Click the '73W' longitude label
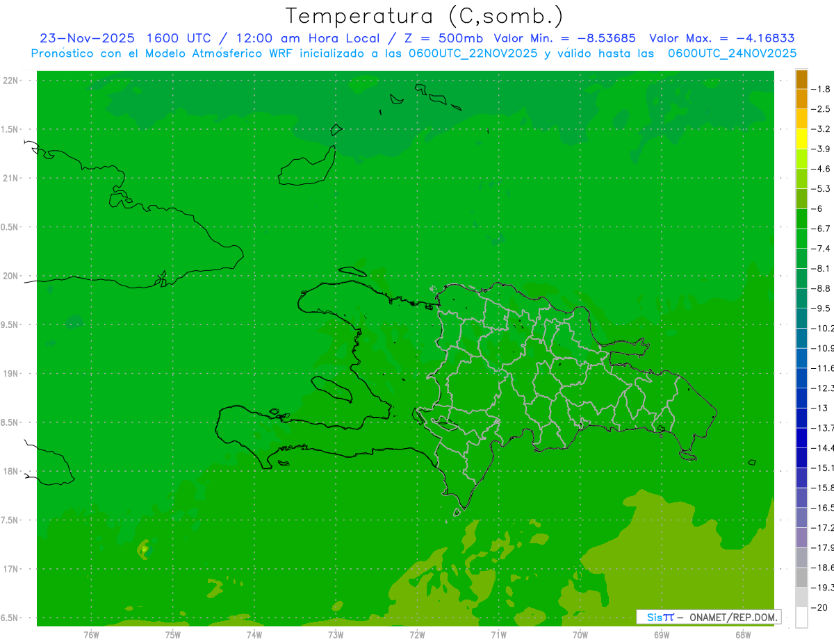 pyautogui.click(x=336, y=634)
